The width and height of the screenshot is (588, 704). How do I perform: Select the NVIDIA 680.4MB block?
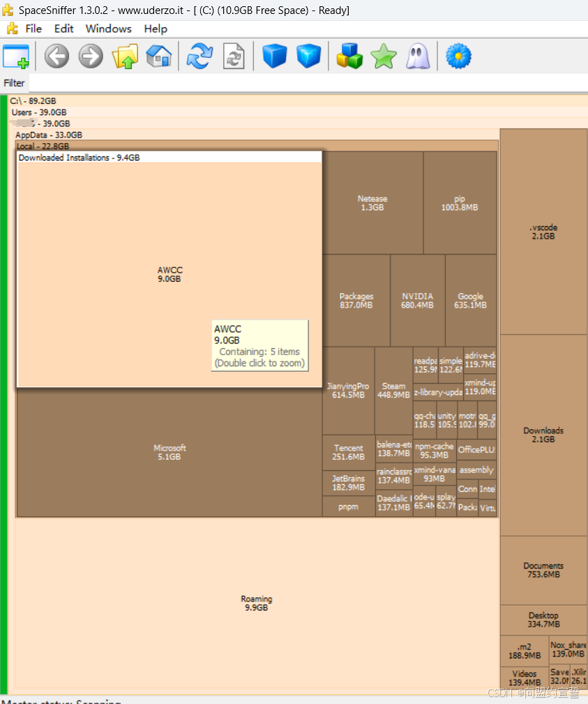point(417,300)
